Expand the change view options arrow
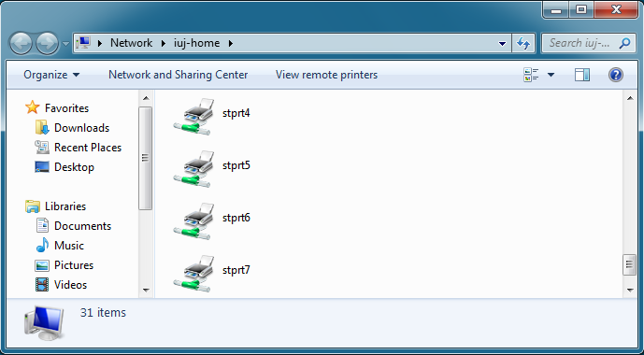 pyautogui.click(x=551, y=75)
